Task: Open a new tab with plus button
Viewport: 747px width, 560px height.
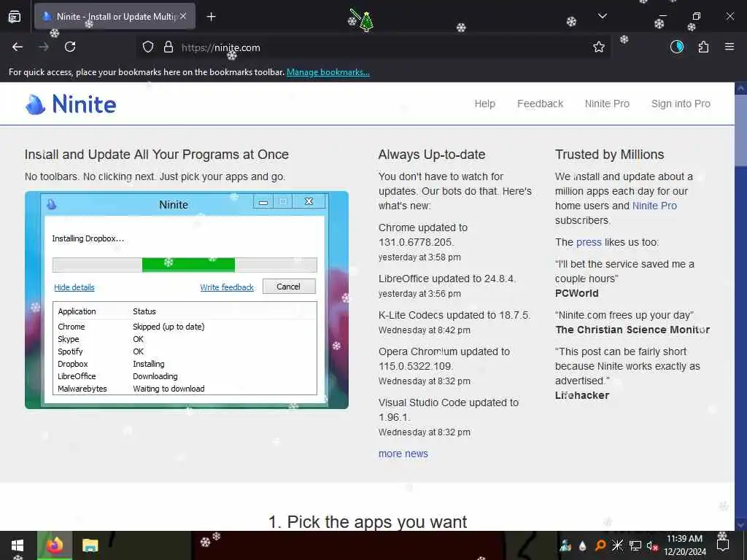Action: coord(211,17)
